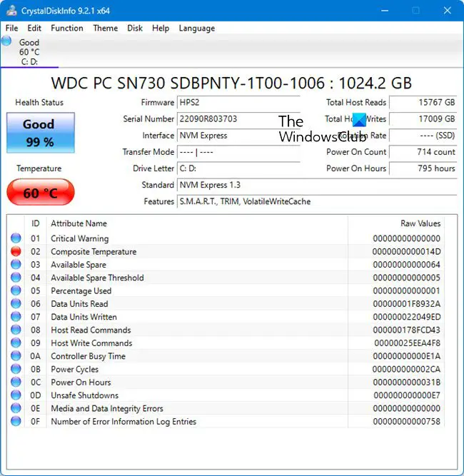Open the Help menu
464x476 pixels.
click(x=161, y=28)
